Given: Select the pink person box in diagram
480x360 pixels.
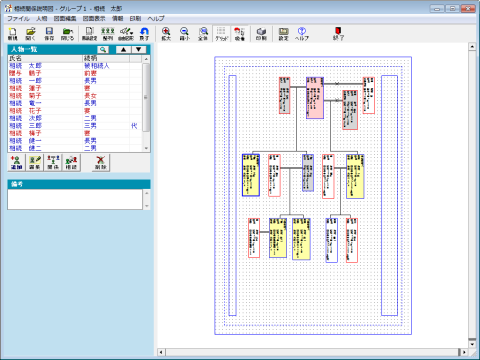Looking at the screenshot, I should [x=315, y=98].
